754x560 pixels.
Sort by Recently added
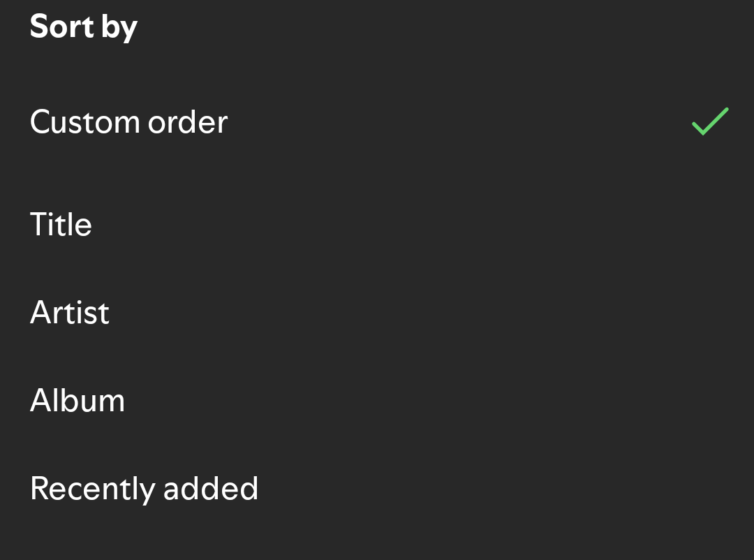pos(144,489)
